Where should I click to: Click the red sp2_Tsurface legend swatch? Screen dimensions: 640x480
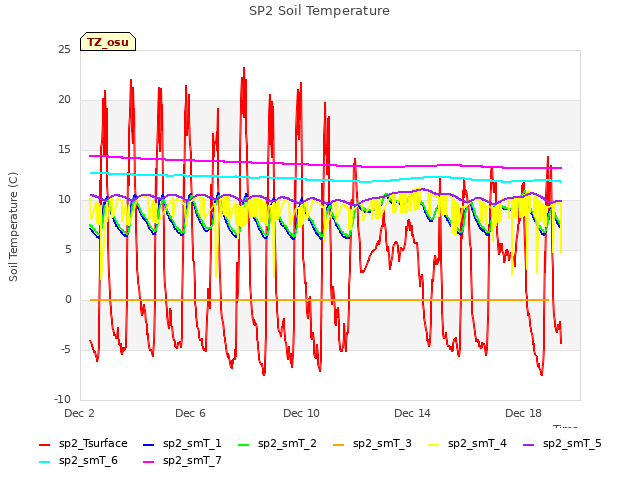pos(44,444)
